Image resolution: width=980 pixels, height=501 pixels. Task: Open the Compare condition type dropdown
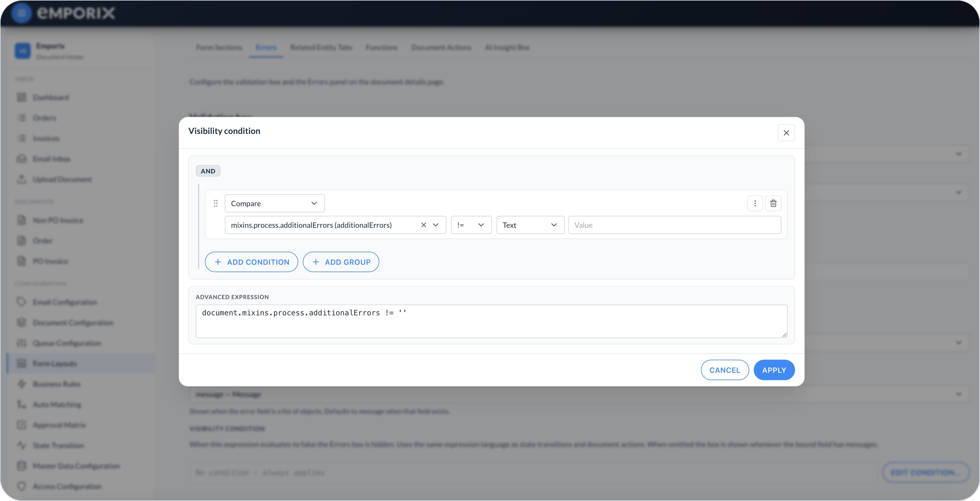275,203
